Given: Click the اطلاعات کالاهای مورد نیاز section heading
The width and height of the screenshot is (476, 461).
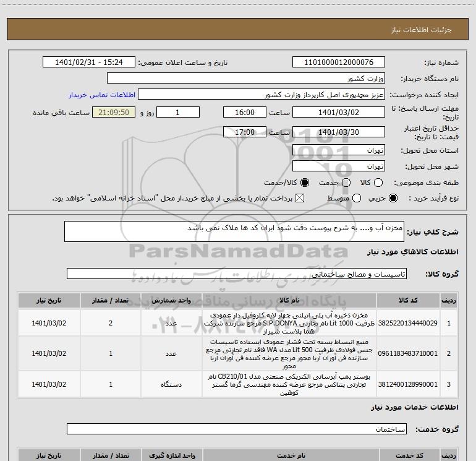Looking at the screenshot, I should coord(412,252).
